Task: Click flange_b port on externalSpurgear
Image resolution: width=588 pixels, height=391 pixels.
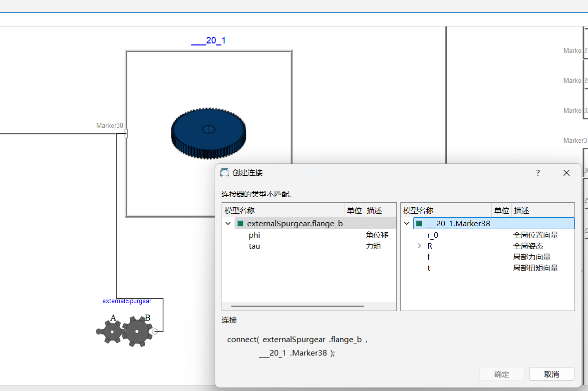Action: coord(155,332)
